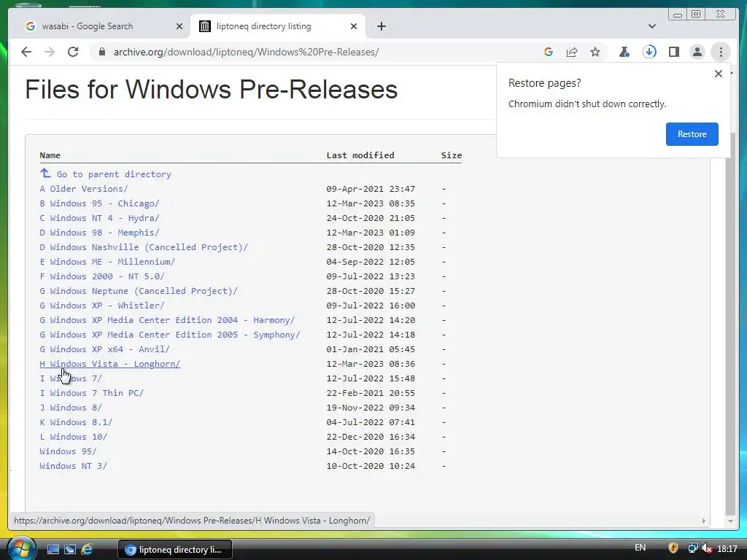Viewport: 747px width, 560px height.
Task: Open Media Center Edition 2005 - Symphony folder
Action: (169, 334)
